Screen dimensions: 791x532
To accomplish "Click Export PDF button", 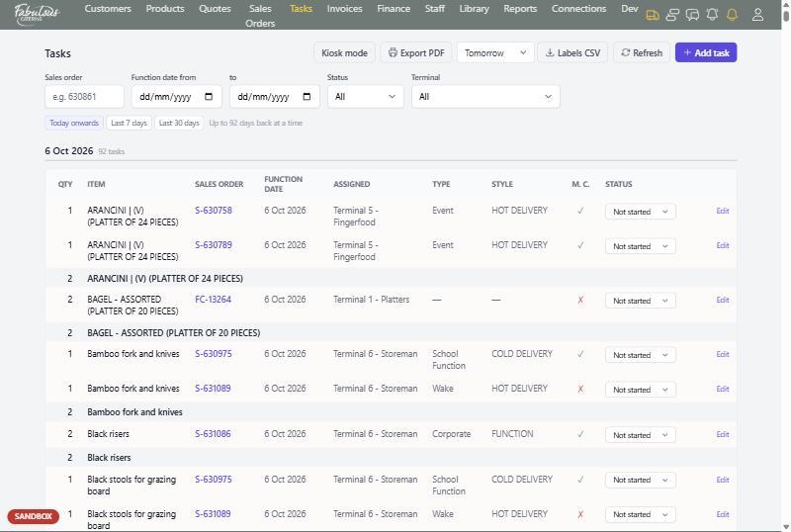I will pyautogui.click(x=416, y=52).
